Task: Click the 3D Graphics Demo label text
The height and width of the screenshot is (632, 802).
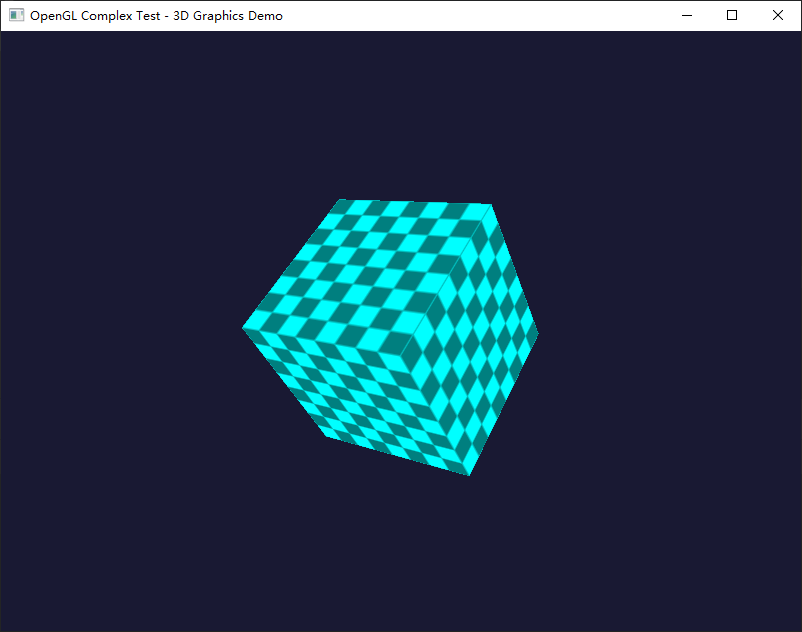Action: click(x=228, y=15)
